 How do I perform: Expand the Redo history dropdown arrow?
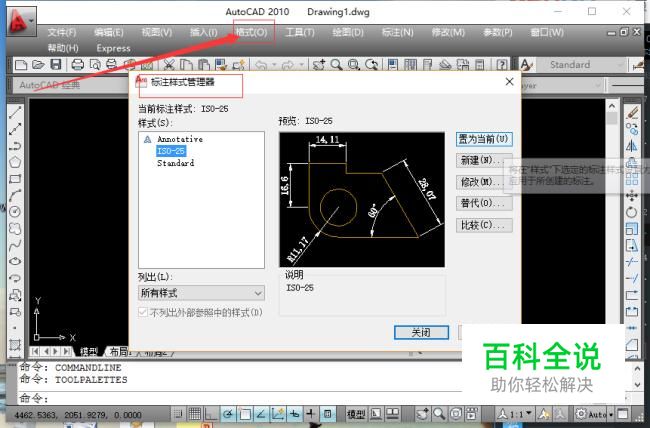tap(301, 65)
